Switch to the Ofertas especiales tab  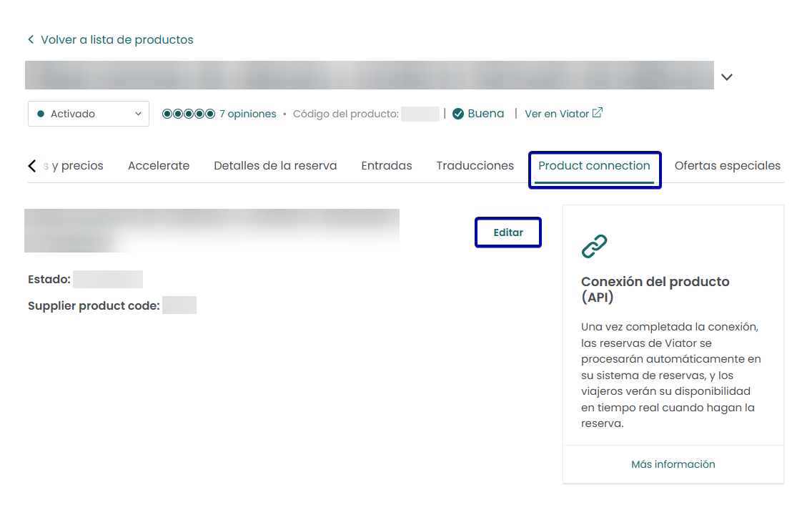click(x=727, y=166)
